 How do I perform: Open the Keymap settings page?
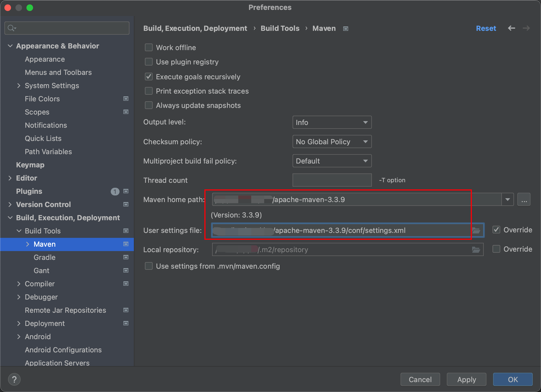pyautogui.click(x=30, y=165)
